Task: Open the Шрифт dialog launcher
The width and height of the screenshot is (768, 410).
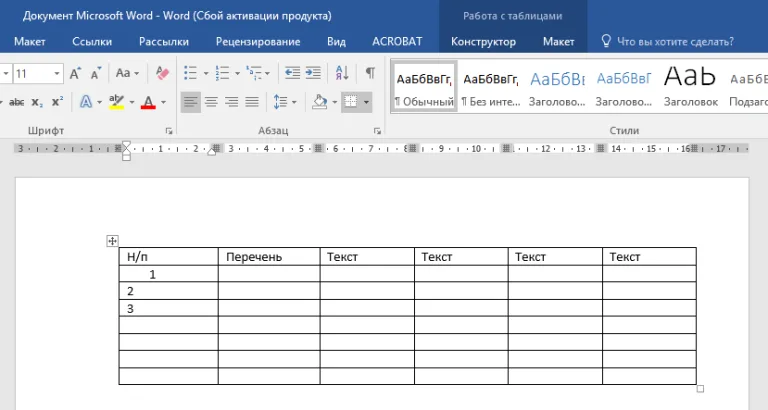Action: pyautogui.click(x=169, y=131)
